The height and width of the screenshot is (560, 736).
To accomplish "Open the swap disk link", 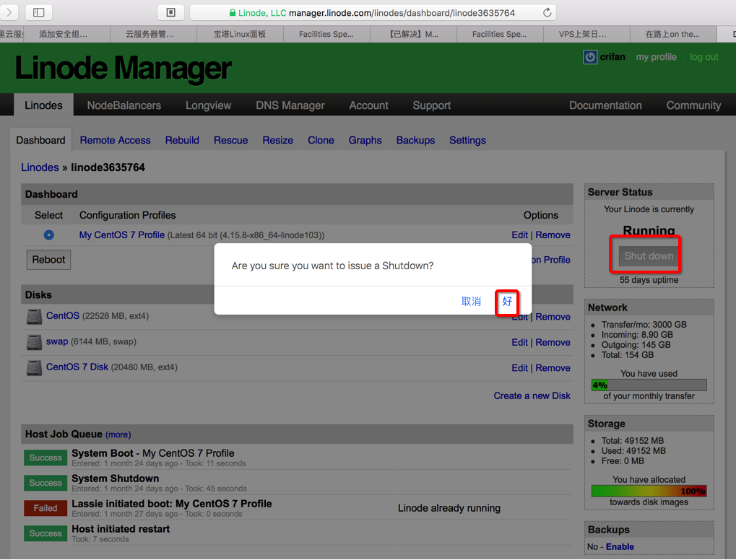I will pos(57,341).
